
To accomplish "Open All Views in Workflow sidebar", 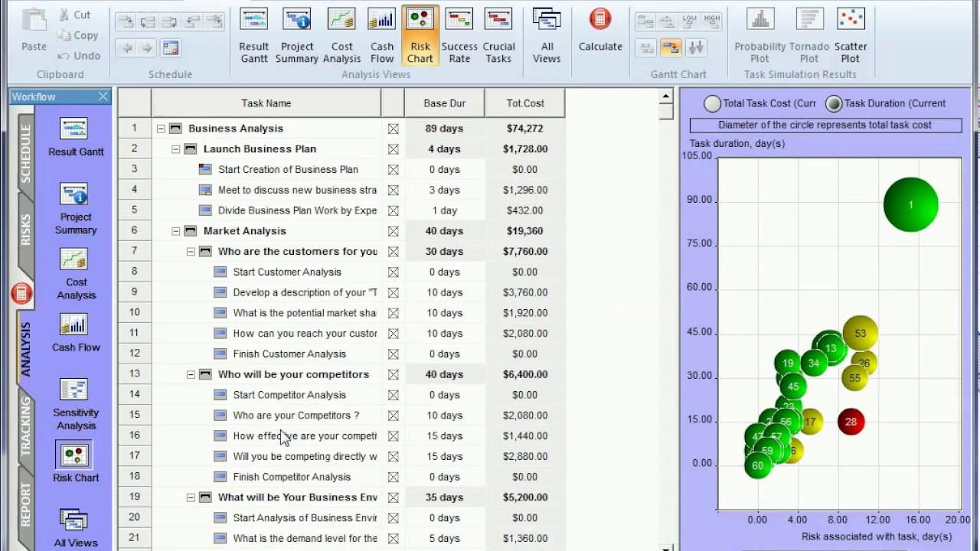I will point(76,528).
